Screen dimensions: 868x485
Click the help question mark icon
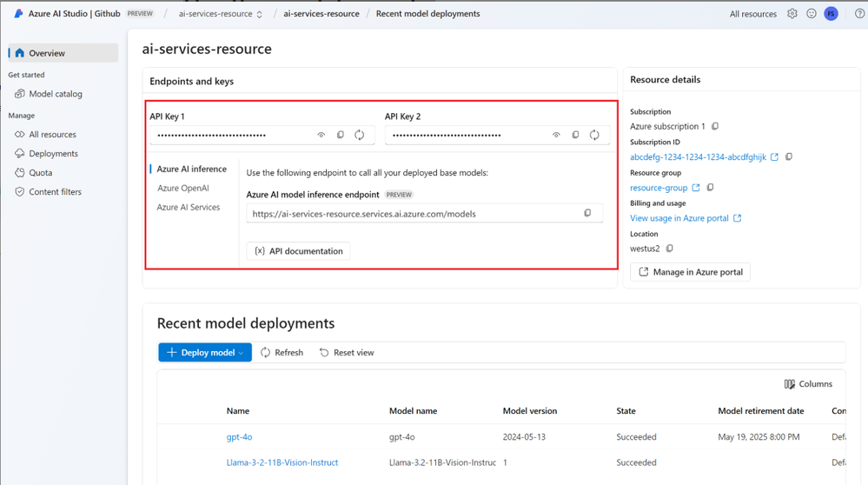click(859, 14)
